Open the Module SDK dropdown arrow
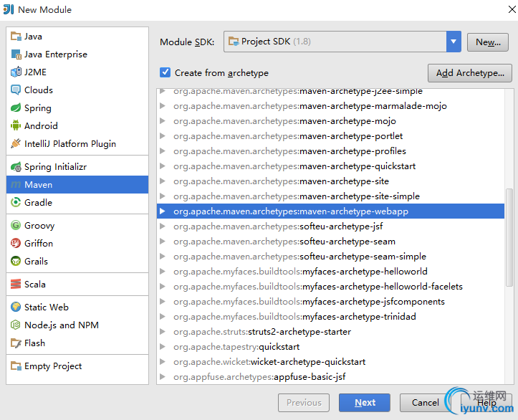The height and width of the screenshot is (420, 518). click(454, 42)
